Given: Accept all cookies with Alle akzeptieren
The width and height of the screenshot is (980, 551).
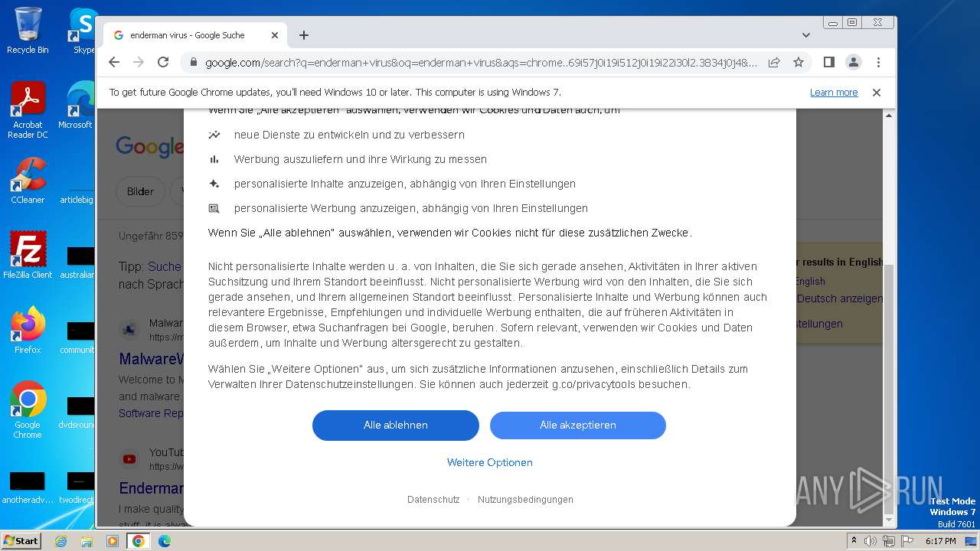Looking at the screenshot, I should tap(578, 425).
